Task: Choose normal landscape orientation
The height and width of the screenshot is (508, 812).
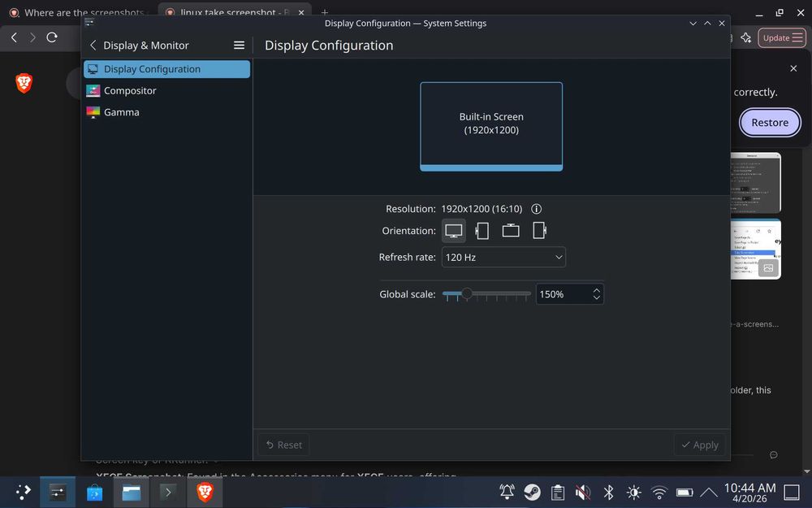Action: [x=454, y=231]
